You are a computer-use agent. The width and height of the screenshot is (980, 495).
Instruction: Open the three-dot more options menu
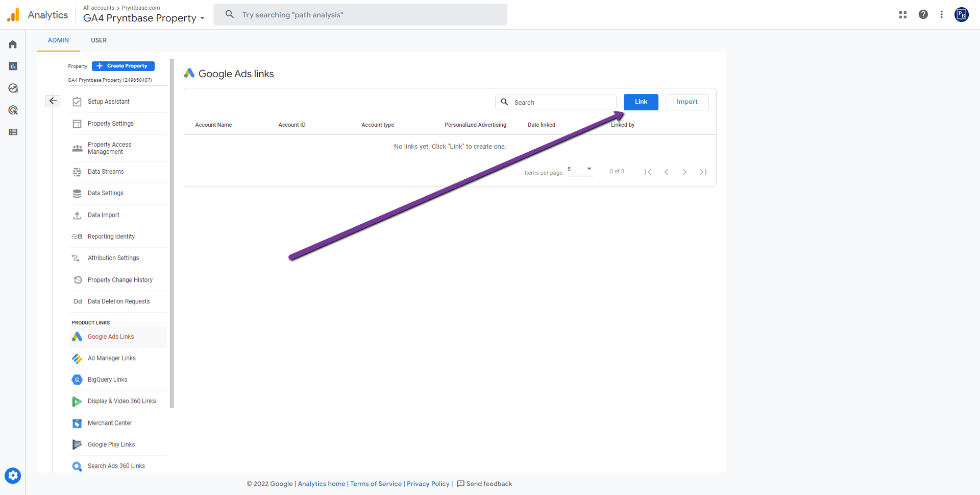pyautogui.click(x=941, y=14)
